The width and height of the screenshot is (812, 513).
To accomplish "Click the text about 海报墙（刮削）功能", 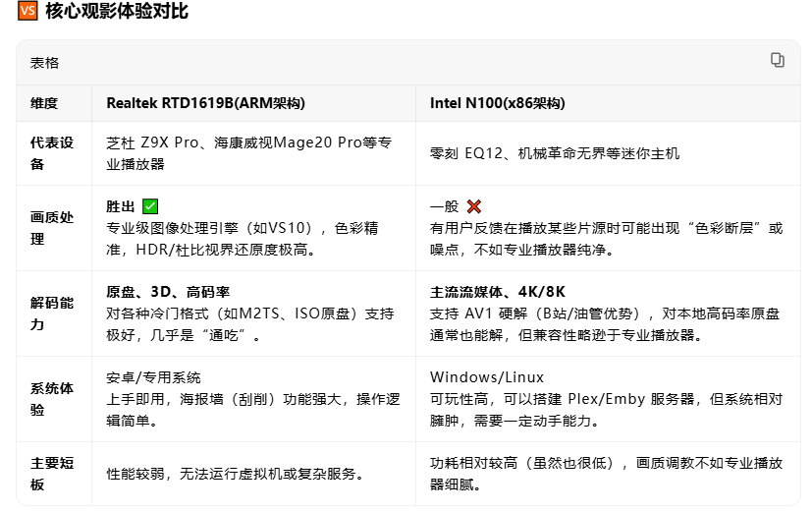I will click(x=253, y=410).
